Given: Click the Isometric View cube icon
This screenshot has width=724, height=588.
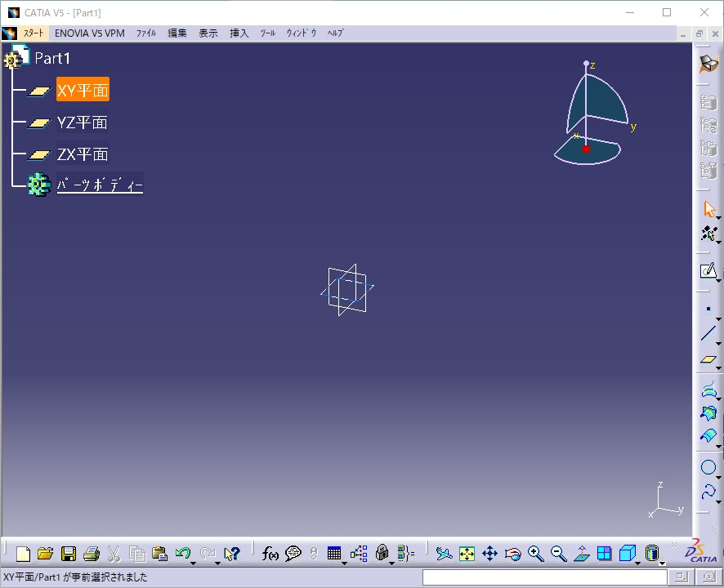Looking at the screenshot, I should pos(627,553).
